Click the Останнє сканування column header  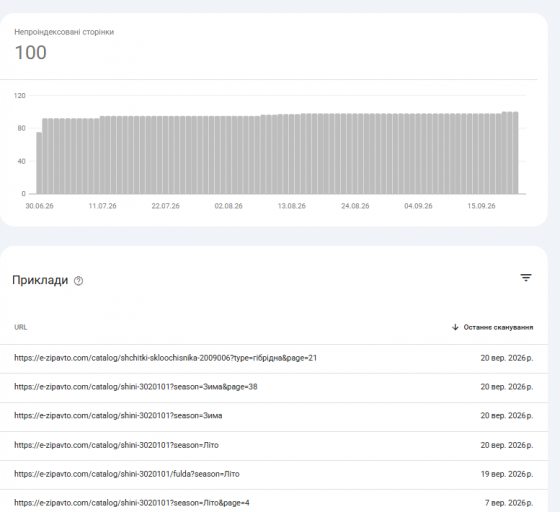498,327
